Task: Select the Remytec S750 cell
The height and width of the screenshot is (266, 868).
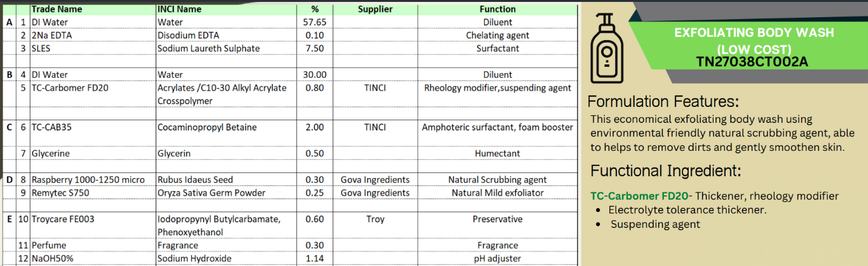Action: [x=60, y=193]
